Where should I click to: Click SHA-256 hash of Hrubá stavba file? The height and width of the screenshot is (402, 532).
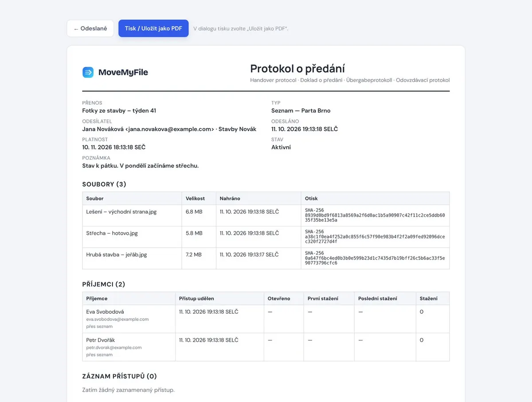[x=375, y=258]
